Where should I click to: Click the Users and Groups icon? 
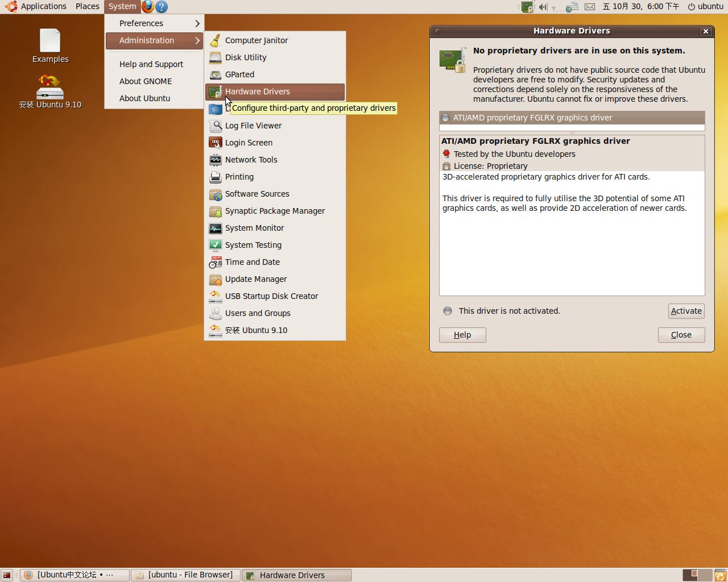pyautogui.click(x=216, y=313)
